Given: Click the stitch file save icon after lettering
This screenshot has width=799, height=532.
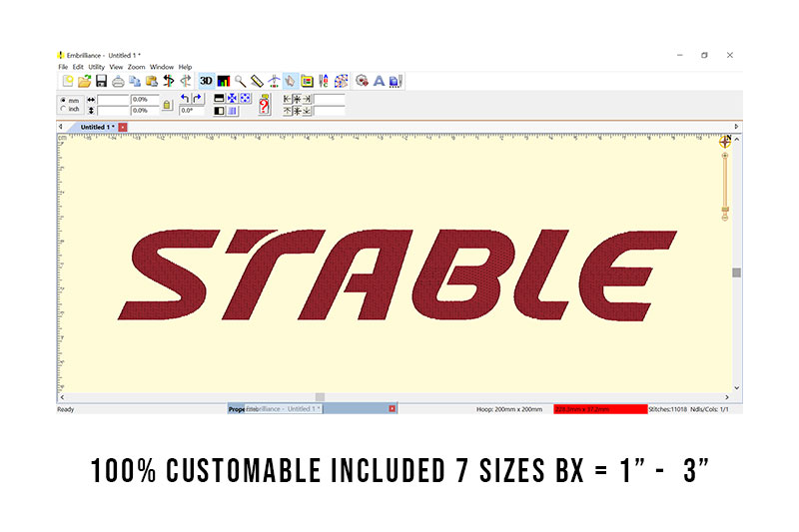Looking at the screenshot, I should pos(396,81).
